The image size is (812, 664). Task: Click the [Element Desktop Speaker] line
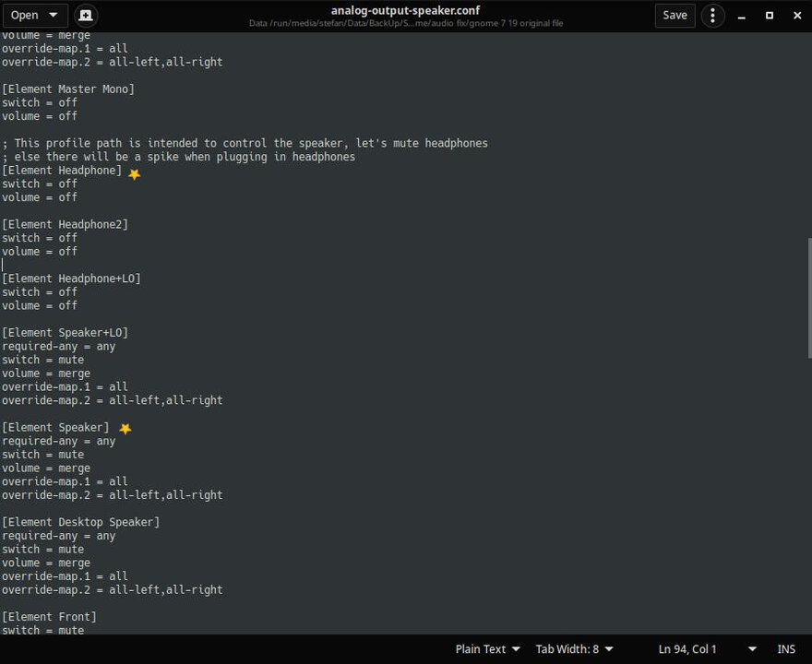click(81, 522)
